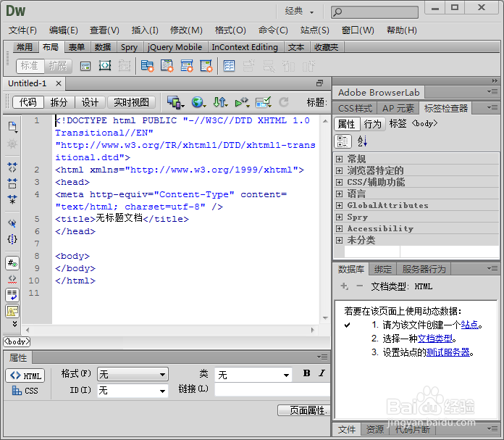This screenshot has height=440, width=504.
Task: Switch to 设计 design view
Action: pyautogui.click(x=90, y=102)
